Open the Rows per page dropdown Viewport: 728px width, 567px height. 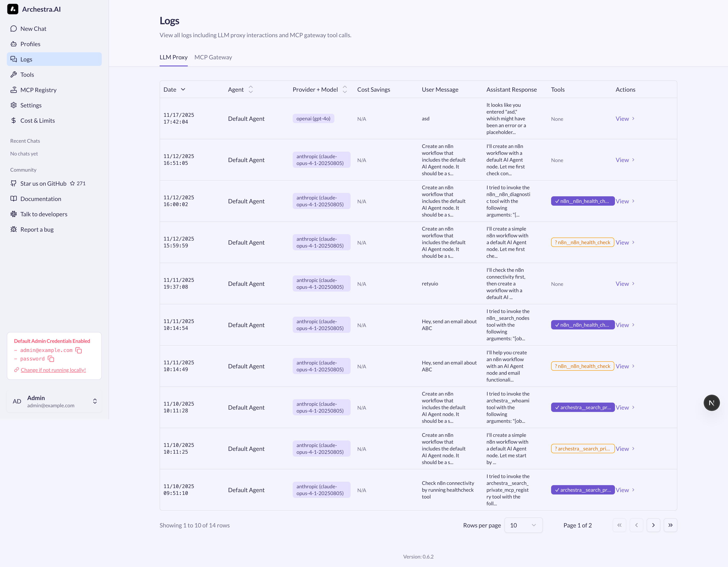[x=523, y=525]
